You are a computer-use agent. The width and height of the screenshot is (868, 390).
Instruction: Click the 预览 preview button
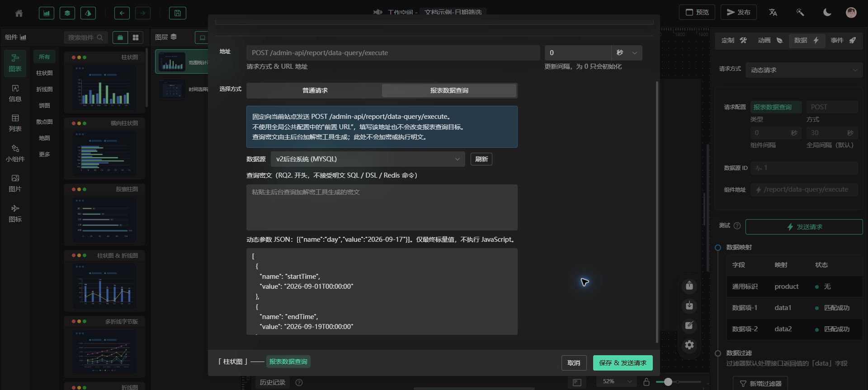pos(697,12)
